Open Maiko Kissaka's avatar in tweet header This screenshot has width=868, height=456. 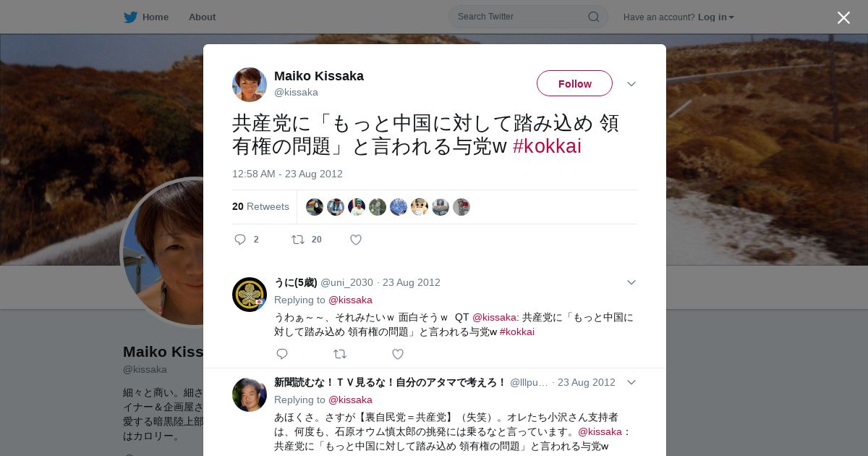tap(250, 85)
